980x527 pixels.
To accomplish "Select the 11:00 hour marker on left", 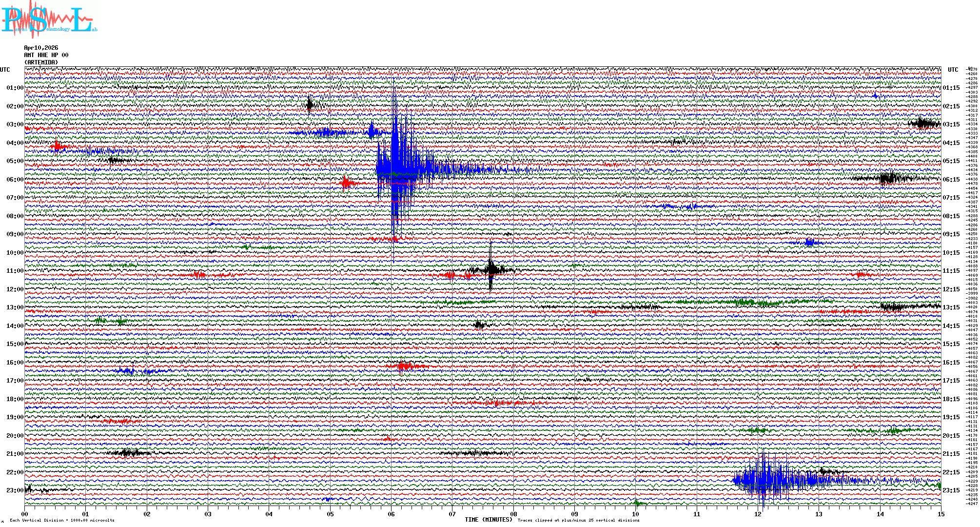I will click(15, 271).
